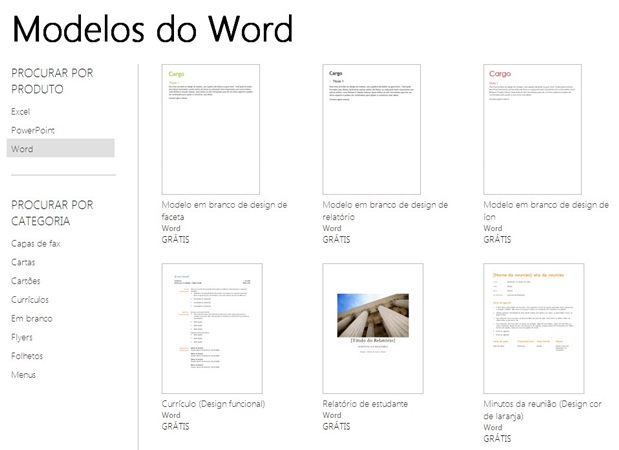Click title 'Modelo em branco de design de relatório'
Image resolution: width=619 pixels, height=450 pixels.
385,211
